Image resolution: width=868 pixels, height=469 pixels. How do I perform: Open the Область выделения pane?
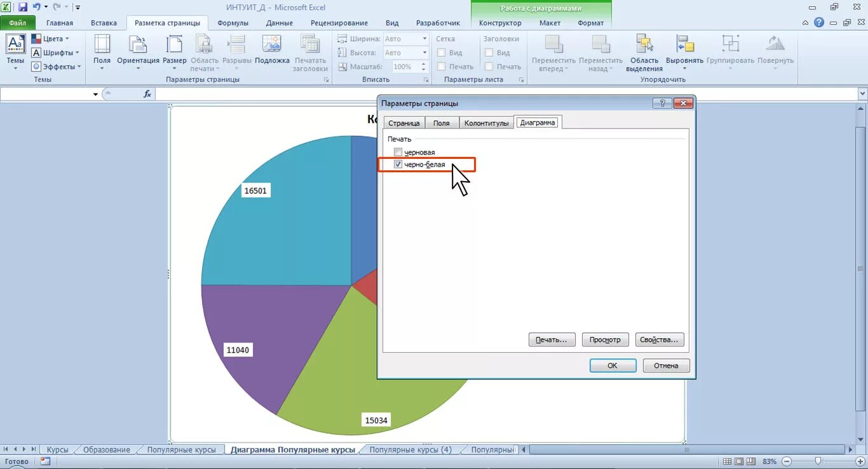tap(644, 52)
